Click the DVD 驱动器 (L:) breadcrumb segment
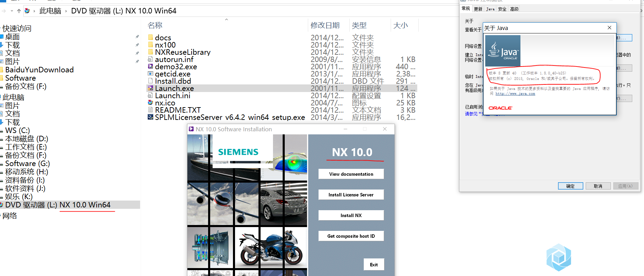Image resolution: width=644 pixels, height=276 pixels. 124,11
